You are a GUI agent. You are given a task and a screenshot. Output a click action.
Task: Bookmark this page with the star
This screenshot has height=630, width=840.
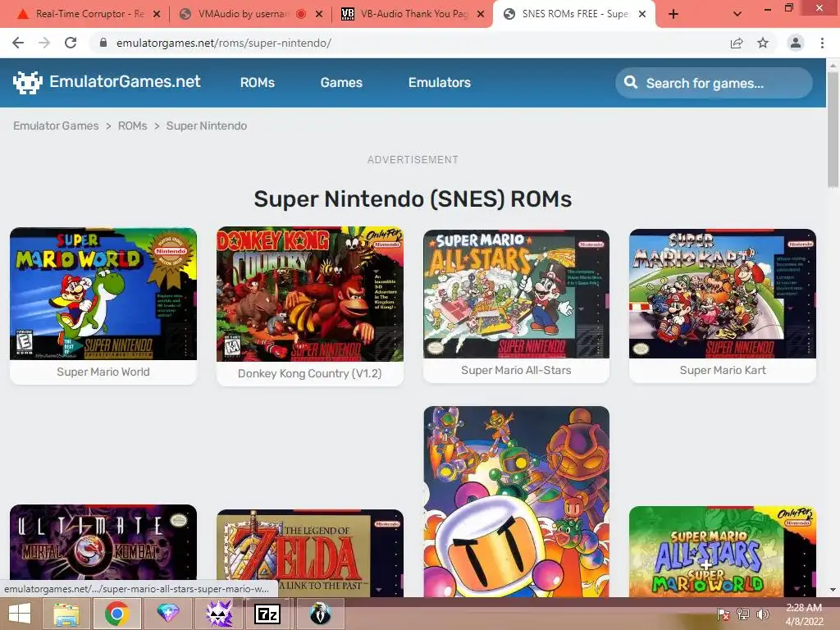coord(763,43)
